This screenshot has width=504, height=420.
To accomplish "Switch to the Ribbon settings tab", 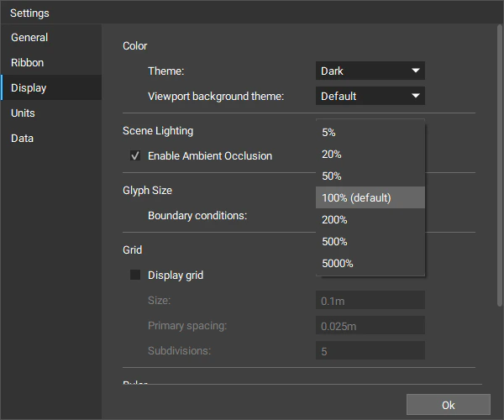I will [x=51, y=62].
